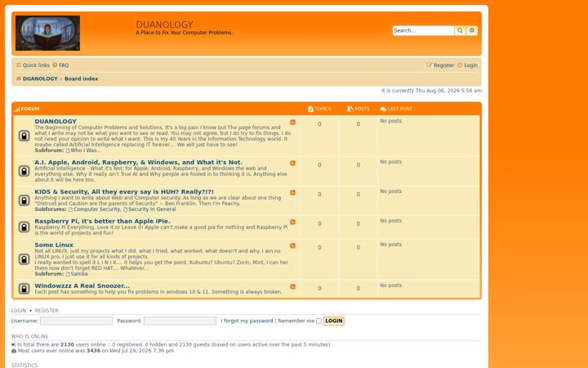Click LOGIN heading link above username

[19, 311]
